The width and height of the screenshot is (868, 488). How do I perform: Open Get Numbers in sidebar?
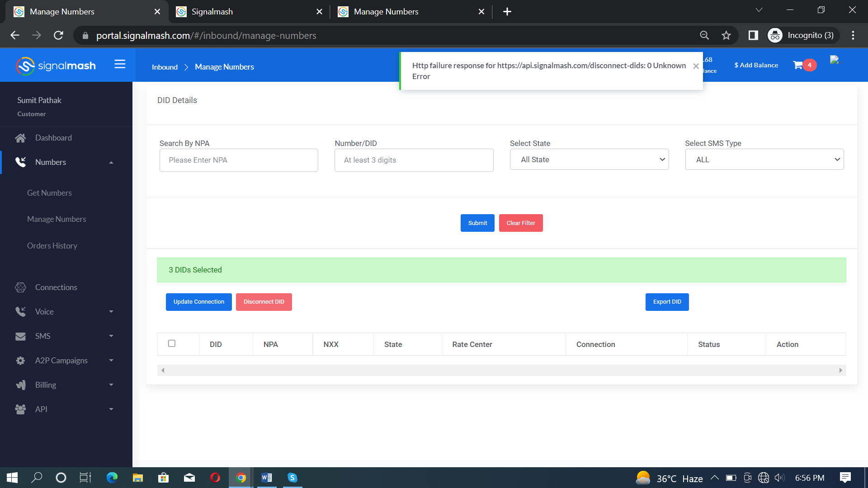coord(49,193)
